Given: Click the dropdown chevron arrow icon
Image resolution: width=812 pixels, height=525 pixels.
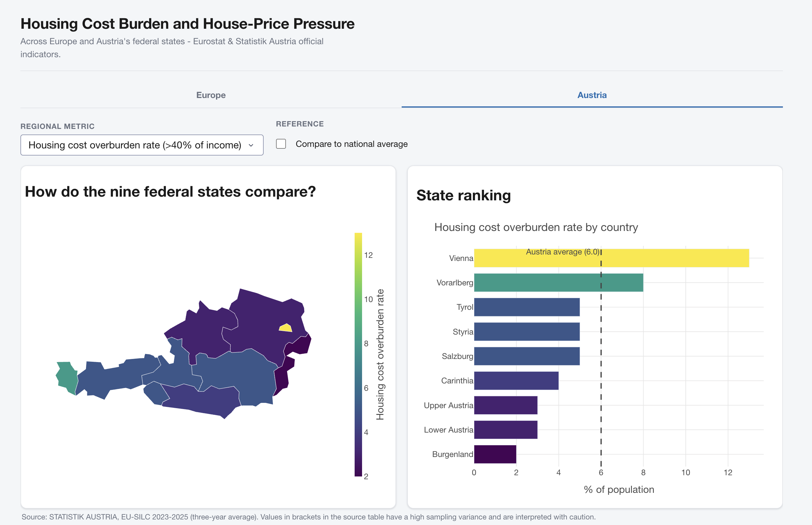Looking at the screenshot, I should click(x=251, y=145).
